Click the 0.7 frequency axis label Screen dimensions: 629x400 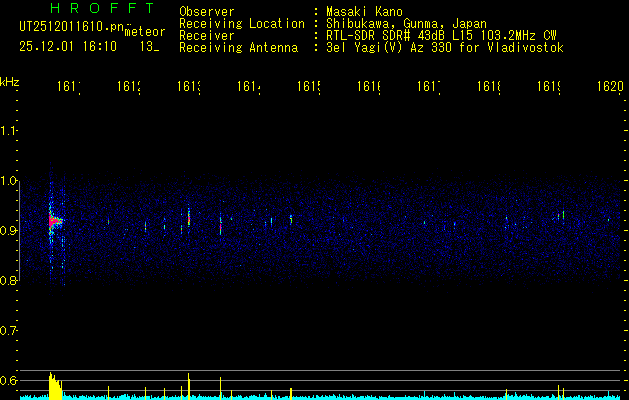(9, 331)
